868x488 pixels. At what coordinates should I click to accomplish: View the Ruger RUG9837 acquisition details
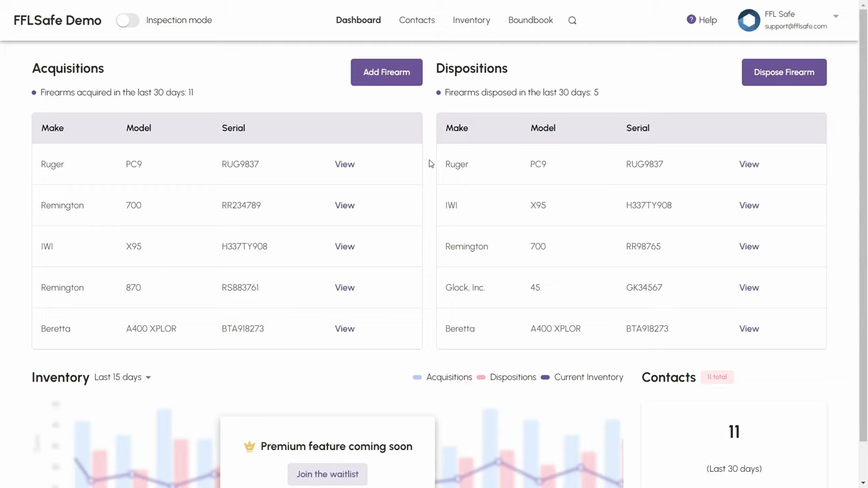click(344, 163)
